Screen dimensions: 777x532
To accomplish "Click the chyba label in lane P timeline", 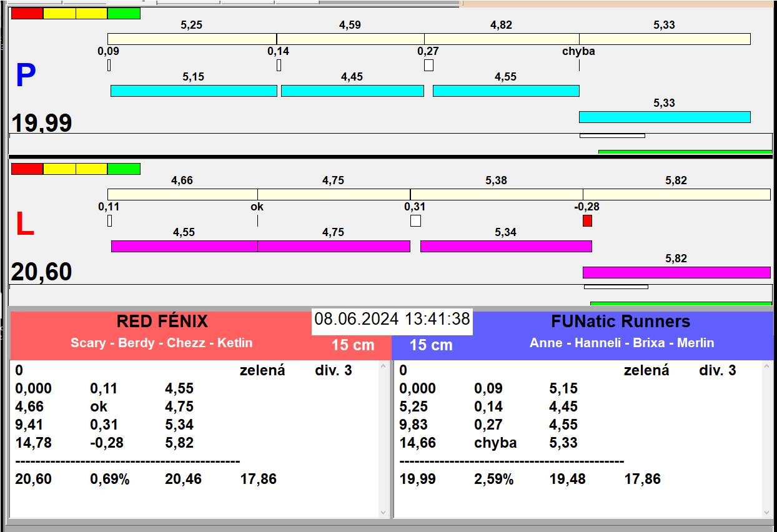I will coord(578,52).
